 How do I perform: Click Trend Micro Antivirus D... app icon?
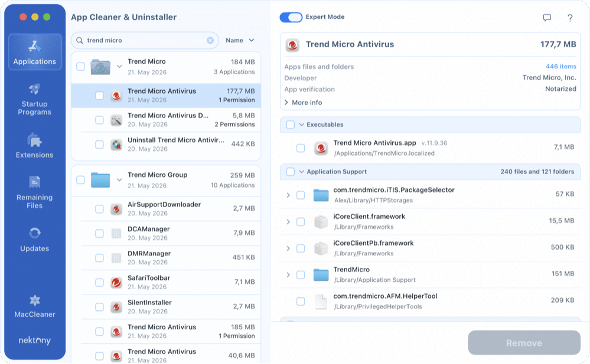pos(116,120)
